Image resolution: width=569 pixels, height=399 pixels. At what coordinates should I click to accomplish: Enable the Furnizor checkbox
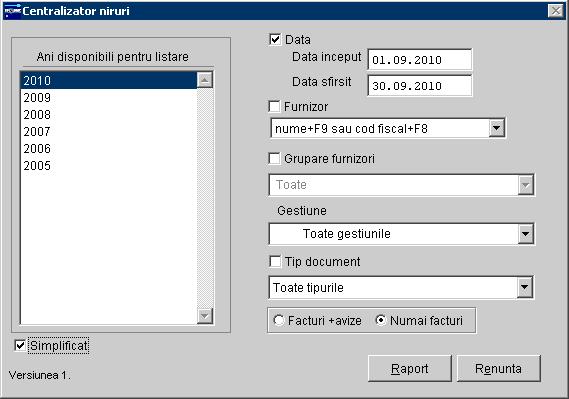(x=274, y=107)
